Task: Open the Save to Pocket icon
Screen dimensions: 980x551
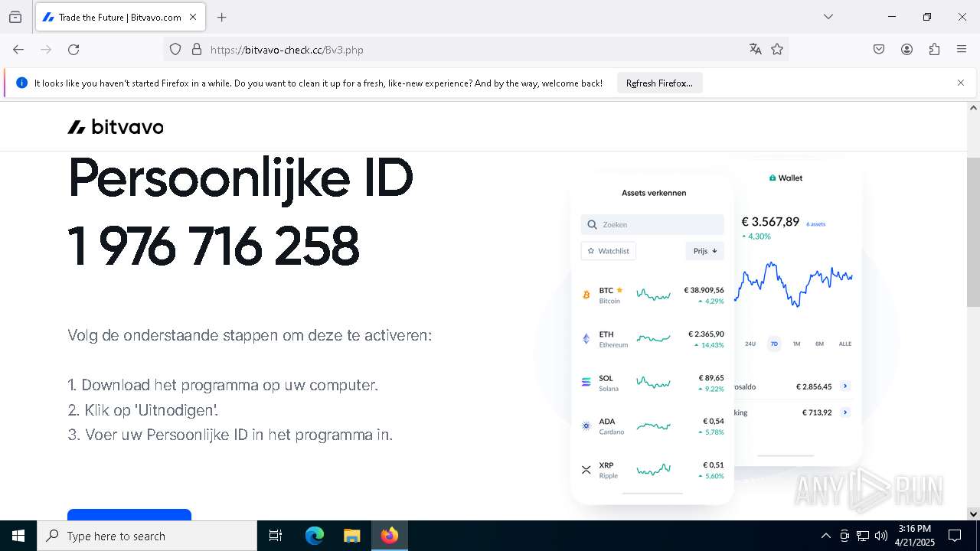Action: click(879, 49)
